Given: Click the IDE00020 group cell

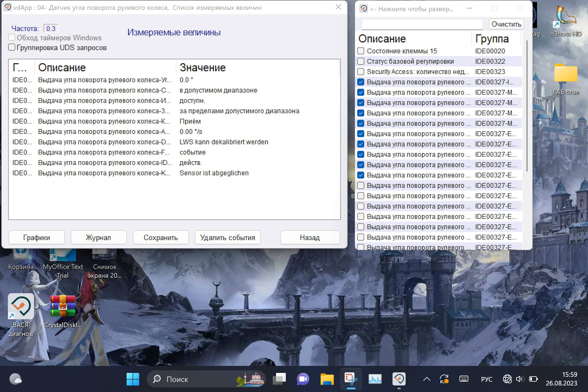Looking at the screenshot, I should click(x=490, y=51).
